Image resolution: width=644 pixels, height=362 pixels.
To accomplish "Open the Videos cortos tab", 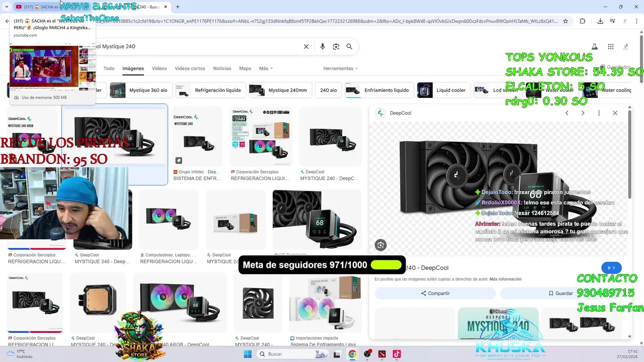I will [190, 68].
